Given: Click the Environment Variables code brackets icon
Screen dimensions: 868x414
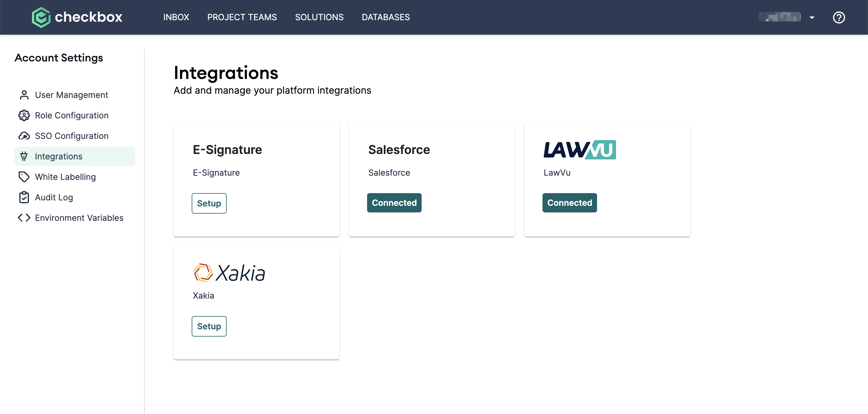Looking at the screenshot, I should (24, 218).
